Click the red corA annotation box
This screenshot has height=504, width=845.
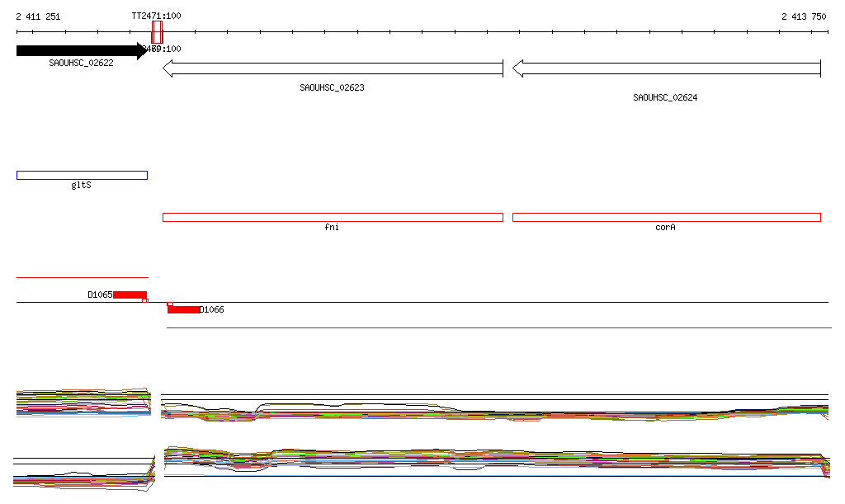point(667,218)
